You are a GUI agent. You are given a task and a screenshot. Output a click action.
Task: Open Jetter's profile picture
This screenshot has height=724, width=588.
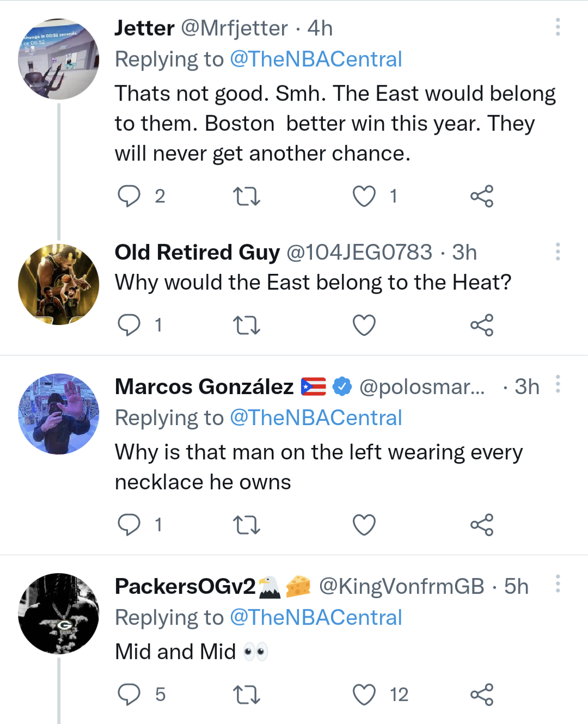point(59,59)
